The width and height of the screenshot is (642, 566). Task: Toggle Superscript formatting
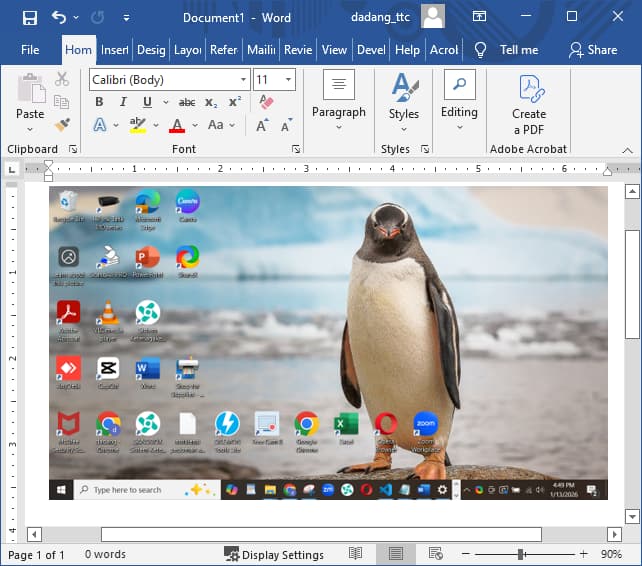point(235,102)
